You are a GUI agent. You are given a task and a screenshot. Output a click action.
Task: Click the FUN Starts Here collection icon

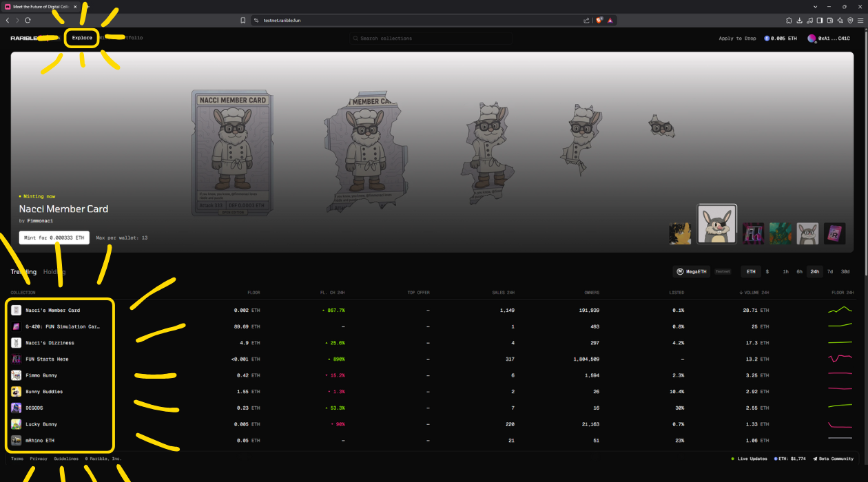[x=17, y=359]
